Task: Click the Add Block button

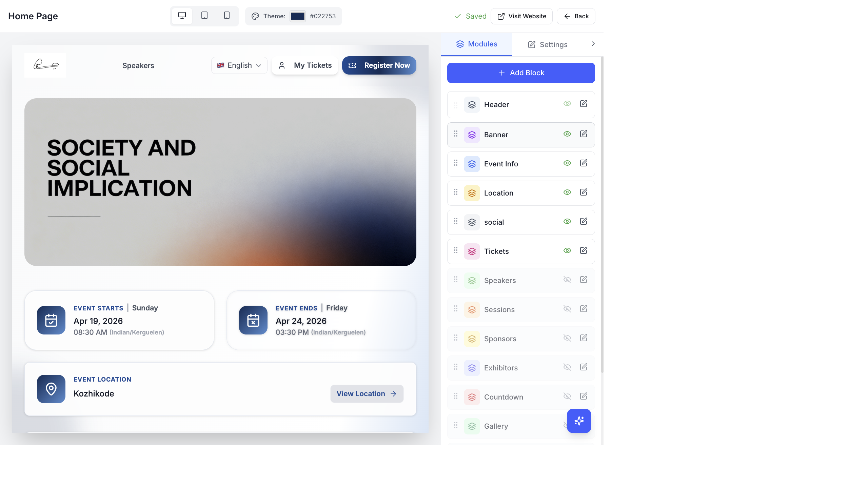Action: point(521,73)
